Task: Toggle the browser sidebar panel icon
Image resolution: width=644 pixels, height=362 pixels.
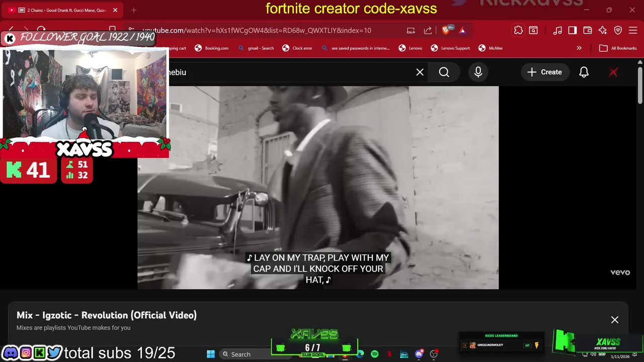Action: click(573, 30)
